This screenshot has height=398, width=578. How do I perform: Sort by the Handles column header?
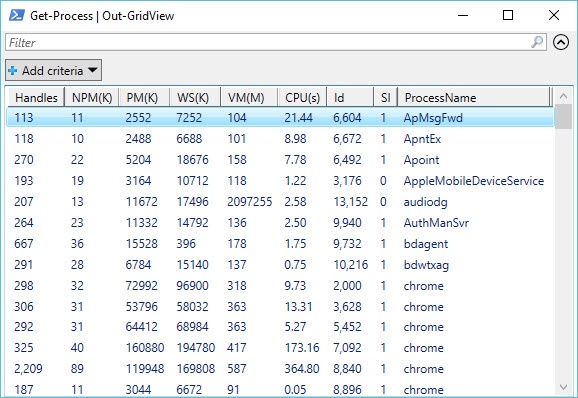(36, 98)
